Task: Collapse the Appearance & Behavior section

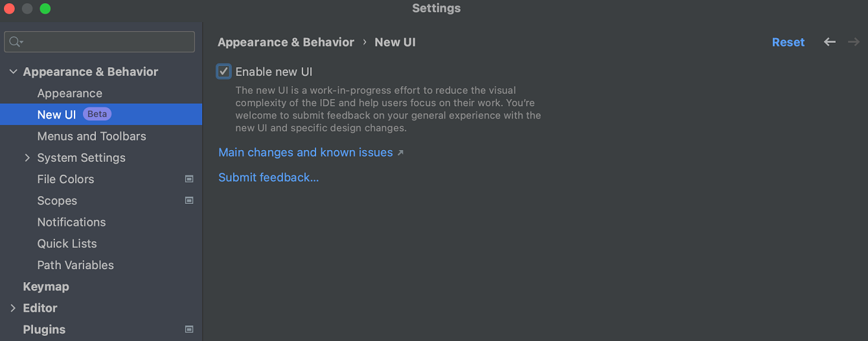Action: click(13, 72)
